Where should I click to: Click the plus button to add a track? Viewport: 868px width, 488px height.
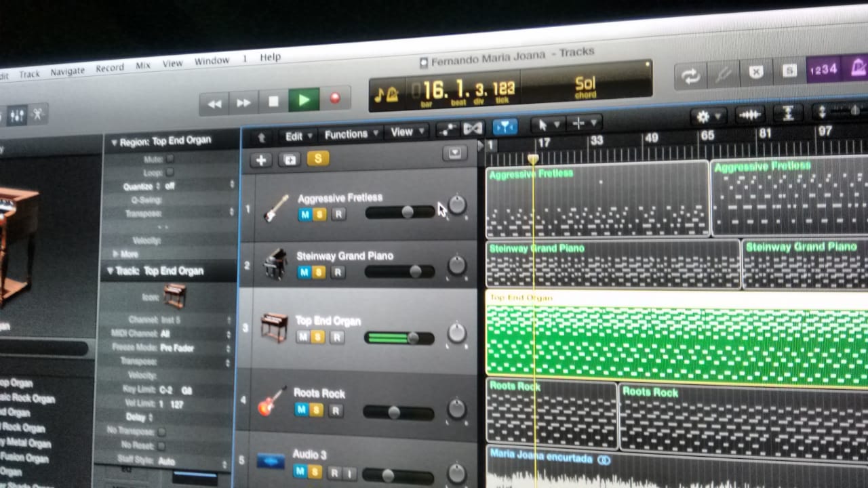coord(261,160)
